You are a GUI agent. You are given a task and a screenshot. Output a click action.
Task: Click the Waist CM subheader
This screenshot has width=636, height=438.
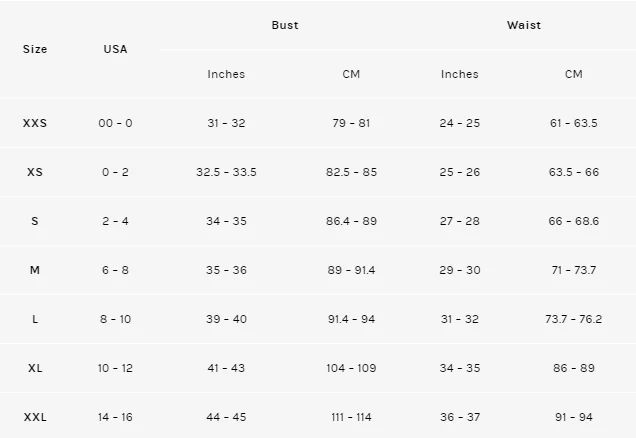tap(574, 74)
